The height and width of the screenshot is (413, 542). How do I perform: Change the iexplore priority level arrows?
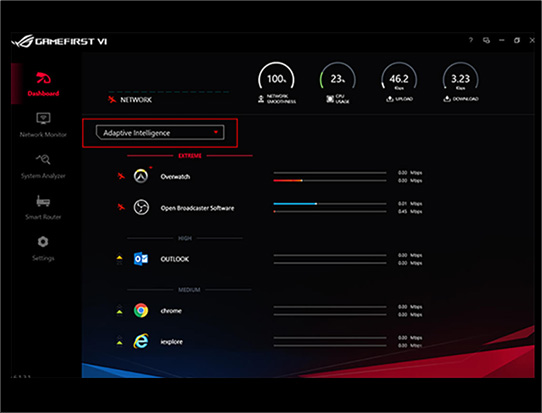pyautogui.click(x=119, y=341)
